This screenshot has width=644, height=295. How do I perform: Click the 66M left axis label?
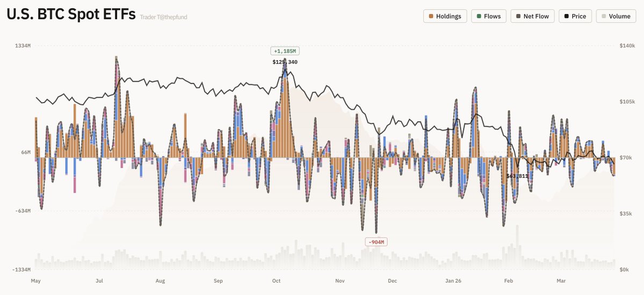point(26,153)
